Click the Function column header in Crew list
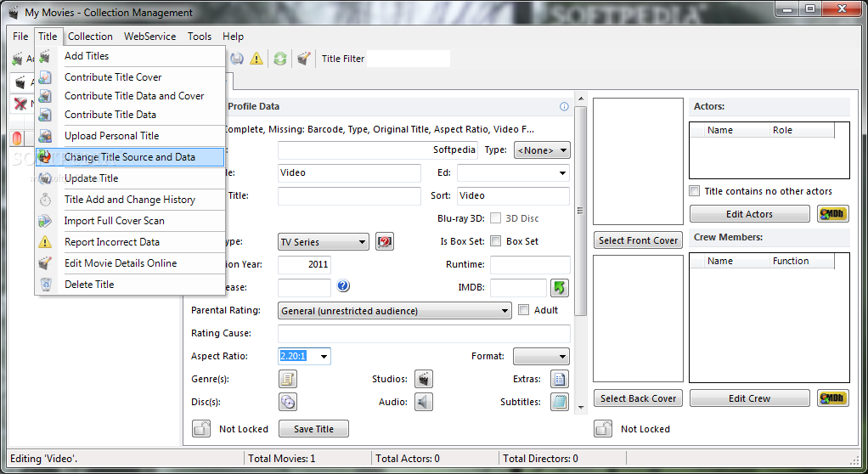868x474 pixels. 802,261
